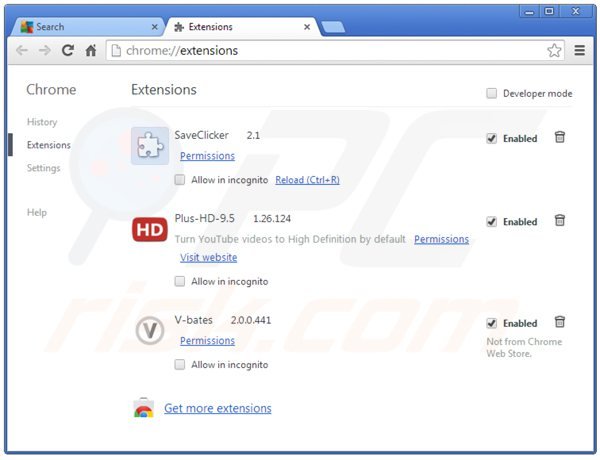Viewport: 600px width, 460px height.
Task: Click the Search tab favicon
Action: 27,27
